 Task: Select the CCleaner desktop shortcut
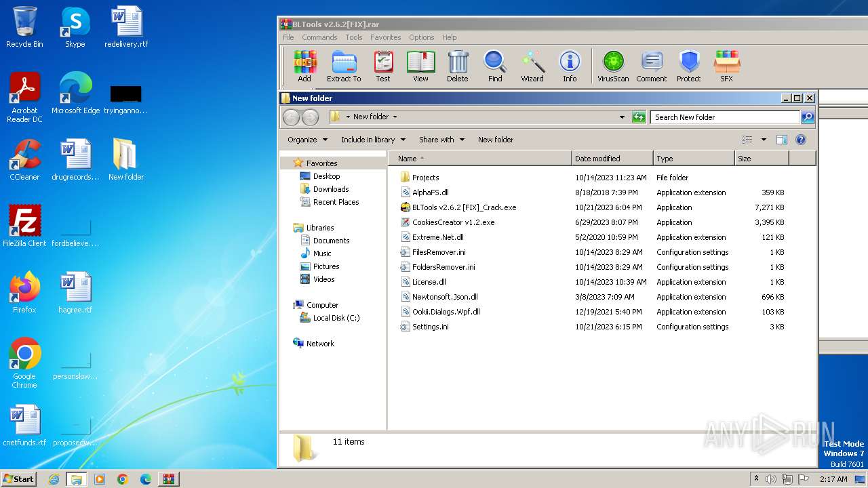[24, 160]
